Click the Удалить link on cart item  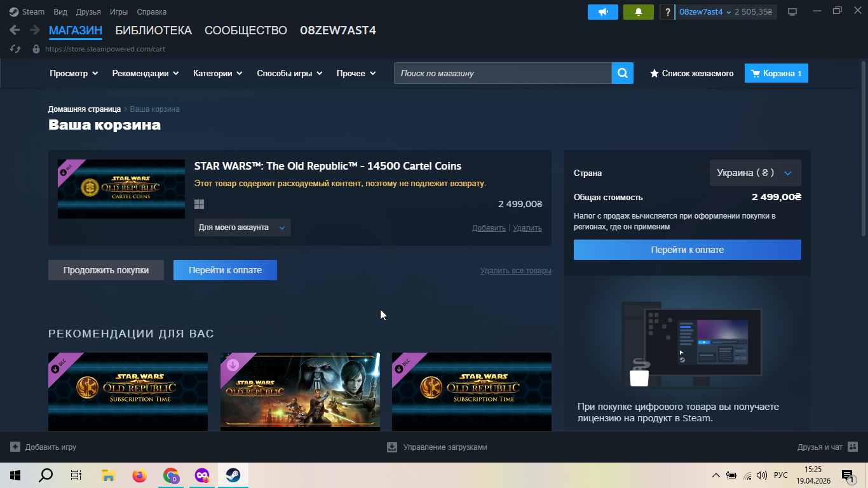tap(527, 228)
